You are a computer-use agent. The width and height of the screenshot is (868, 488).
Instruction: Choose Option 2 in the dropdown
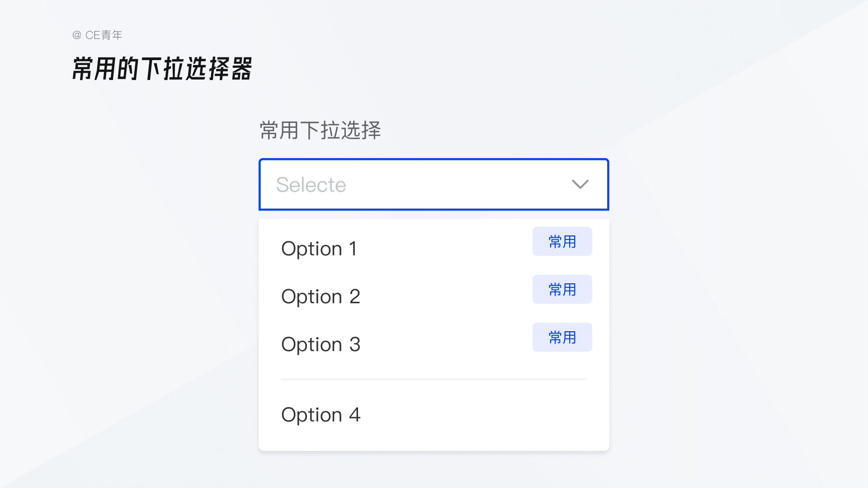pos(321,296)
